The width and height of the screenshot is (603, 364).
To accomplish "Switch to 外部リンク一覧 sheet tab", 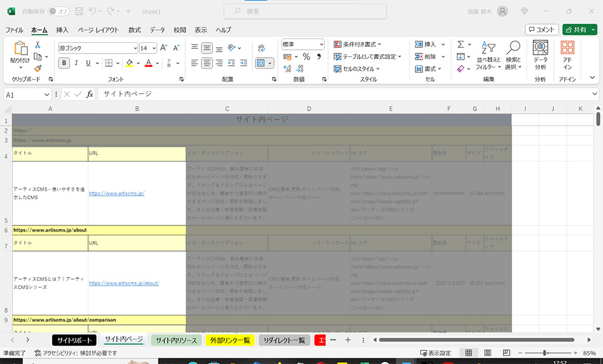I will (x=230, y=340).
